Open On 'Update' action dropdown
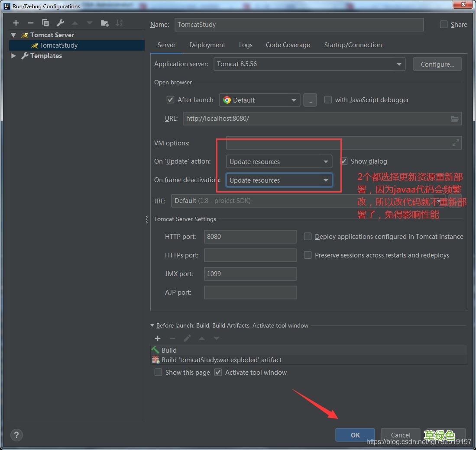This screenshot has height=450, width=476. [x=279, y=162]
